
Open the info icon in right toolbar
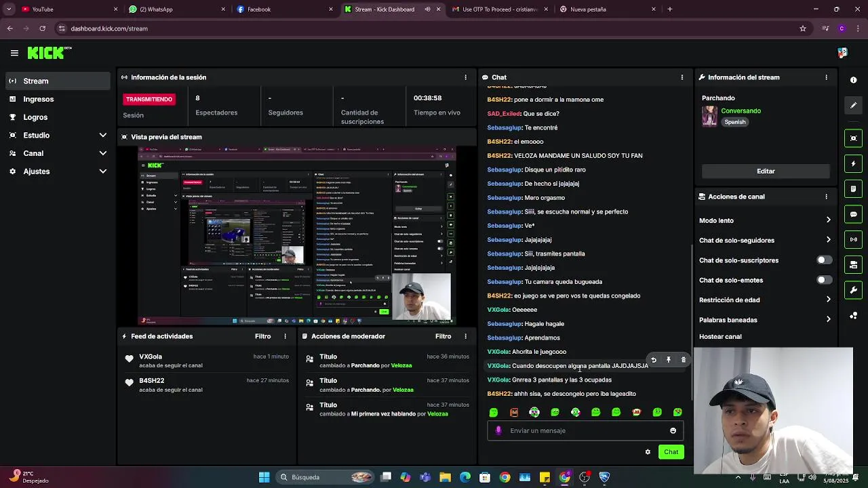point(853,80)
